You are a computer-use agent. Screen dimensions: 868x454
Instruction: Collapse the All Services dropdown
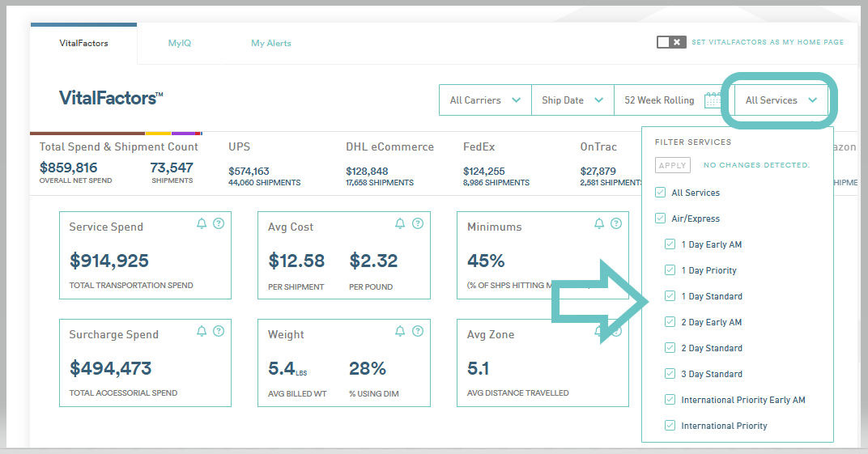[x=781, y=100]
